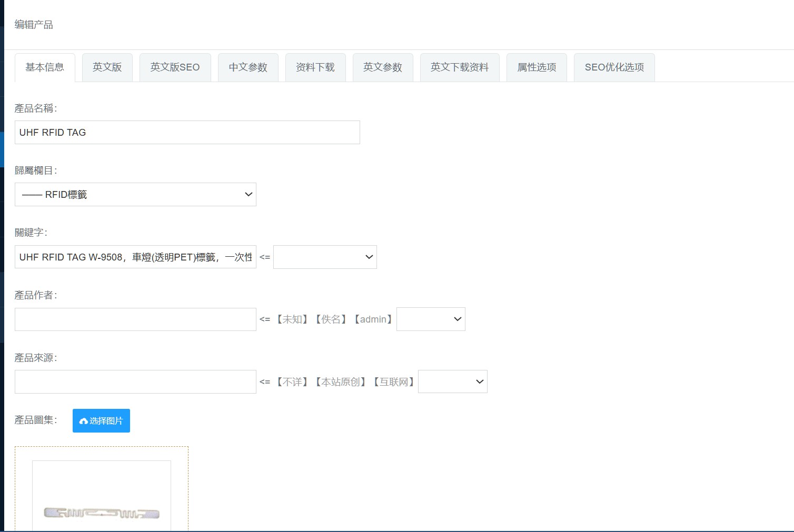Open the 英文版SEO tab
Viewport: 794px width, 532px height.
coord(175,67)
